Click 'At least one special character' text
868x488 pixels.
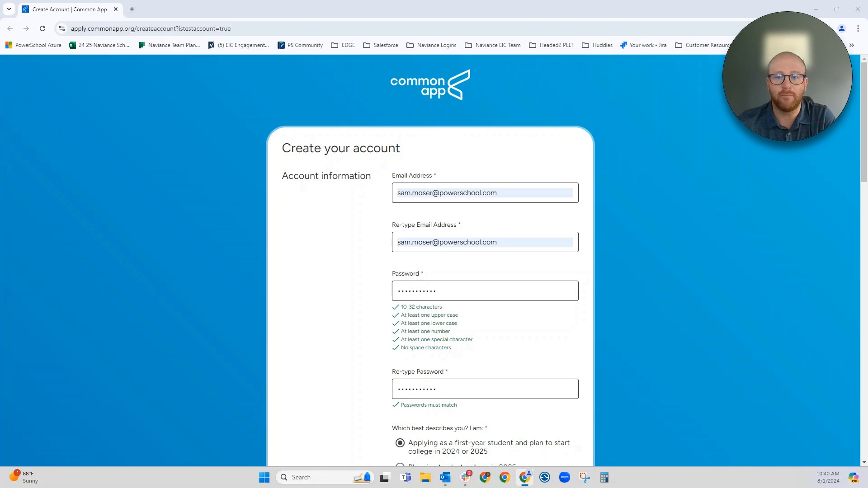437,340
